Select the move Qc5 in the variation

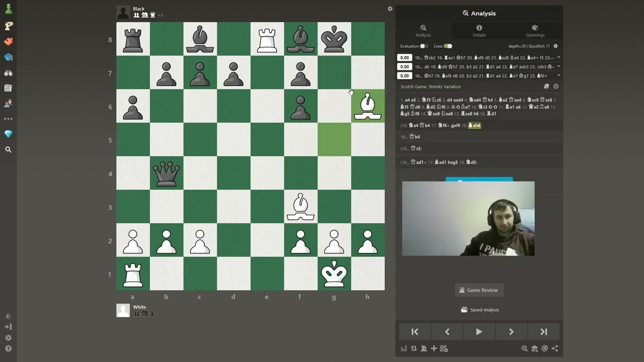coord(416,149)
